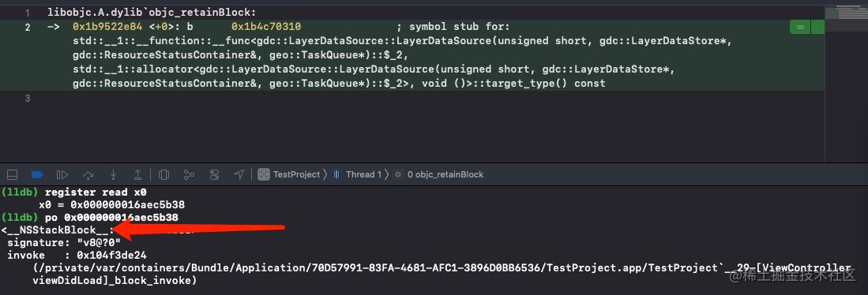Open the environment overrides control
Viewport: 868px width, 295px height.
tap(214, 174)
